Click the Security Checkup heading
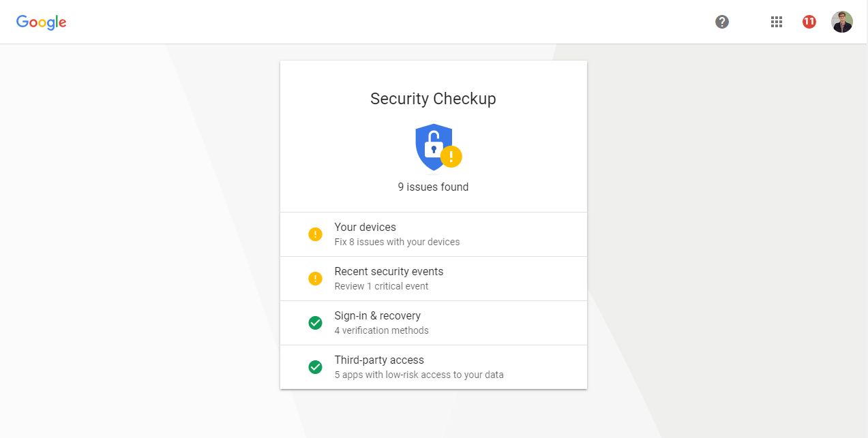This screenshot has width=868, height=438. click(x=433, y=99)
